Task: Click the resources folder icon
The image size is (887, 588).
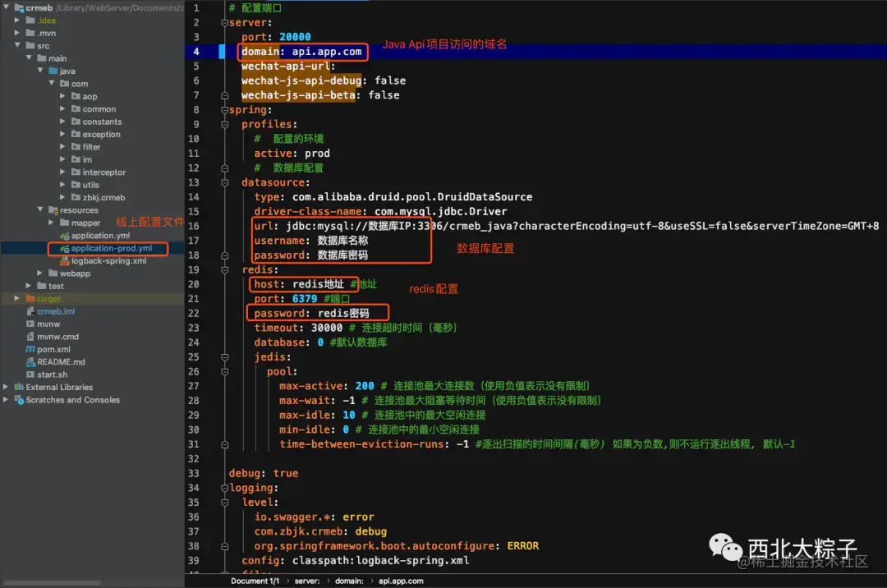Action: point(53,209)
